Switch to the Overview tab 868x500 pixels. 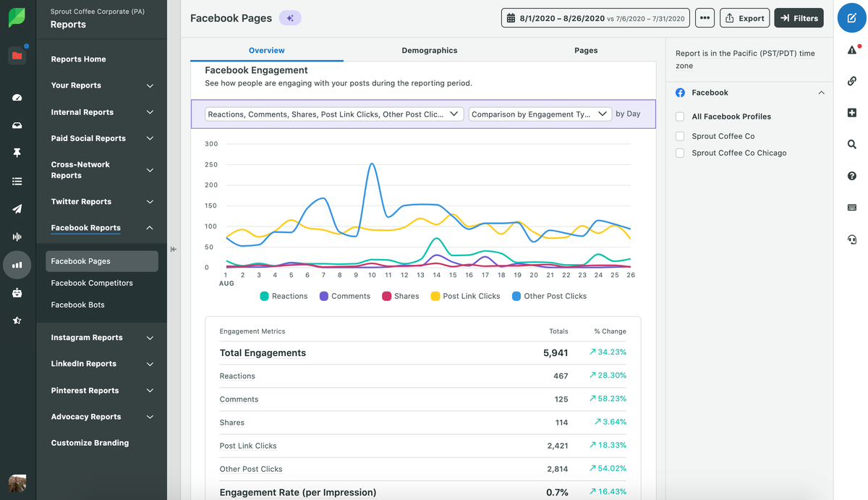pyautogui.click(x=267, y=51)
